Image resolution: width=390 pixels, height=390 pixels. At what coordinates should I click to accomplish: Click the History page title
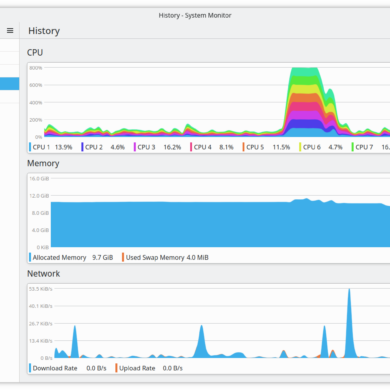44,31
